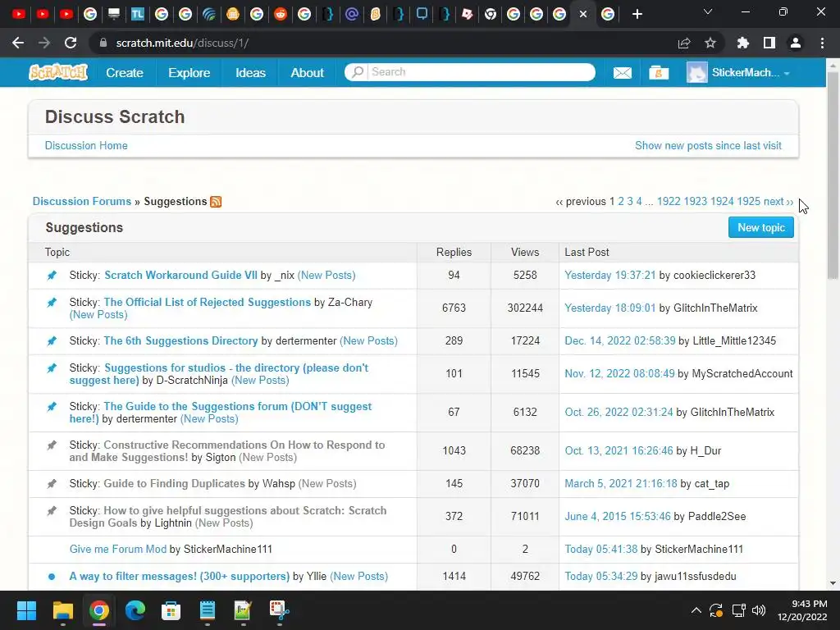This screenshot has width=840, height=630.
Task: Click the search magnifier icon
Action: [358, 72]
